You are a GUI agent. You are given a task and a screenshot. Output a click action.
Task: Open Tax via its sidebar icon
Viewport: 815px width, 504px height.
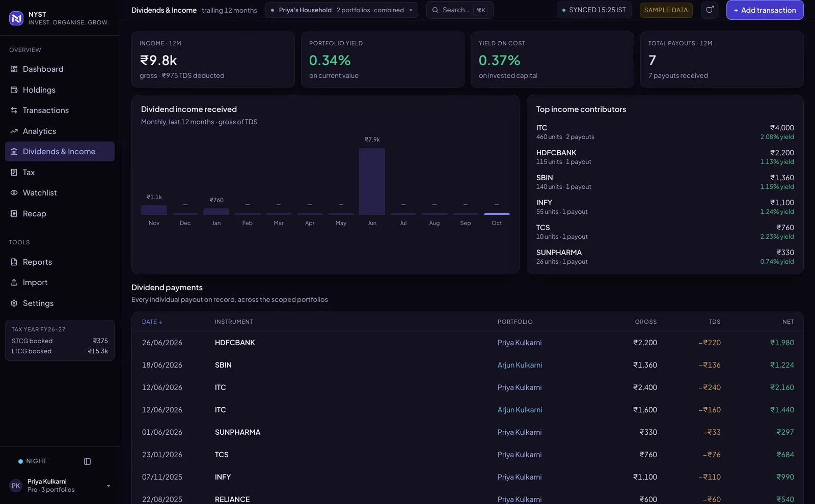coord(14,172)
